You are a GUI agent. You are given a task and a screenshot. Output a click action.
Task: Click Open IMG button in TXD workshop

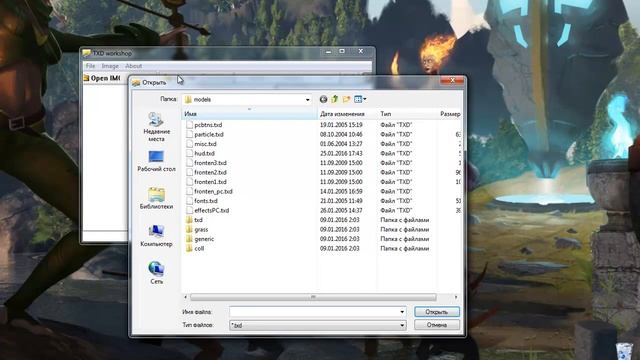tap(102, 78)
